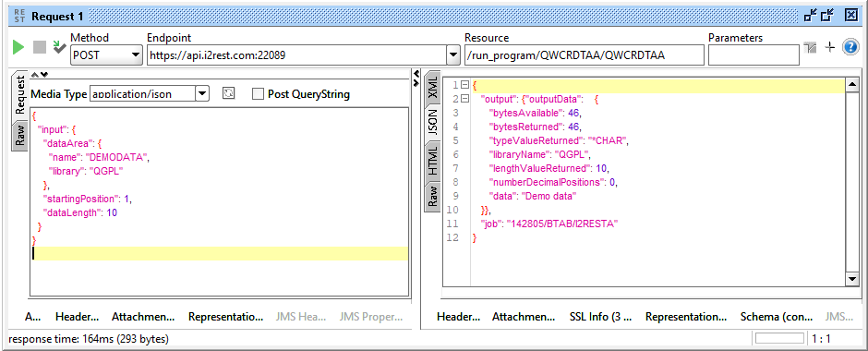Switch to the response HTML tab
Screen dimensions: 868x351
[x=432, y=162]
